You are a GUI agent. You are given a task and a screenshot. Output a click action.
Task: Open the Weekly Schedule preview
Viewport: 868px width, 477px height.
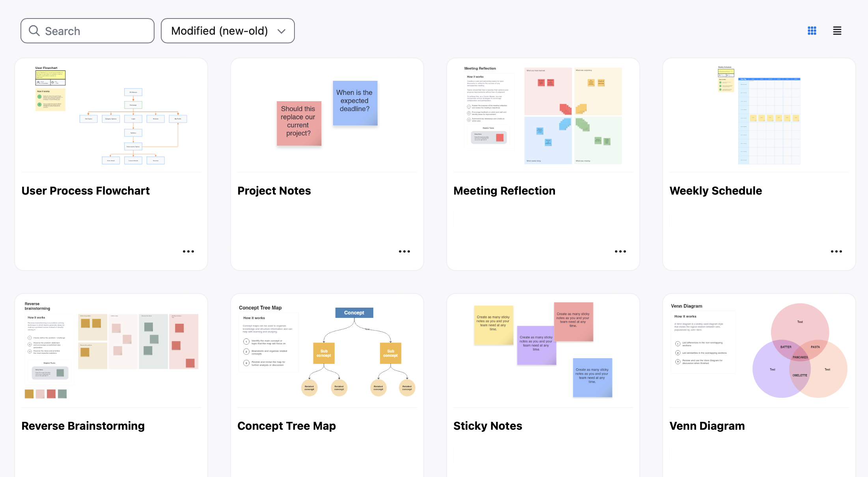click(759, 115)
